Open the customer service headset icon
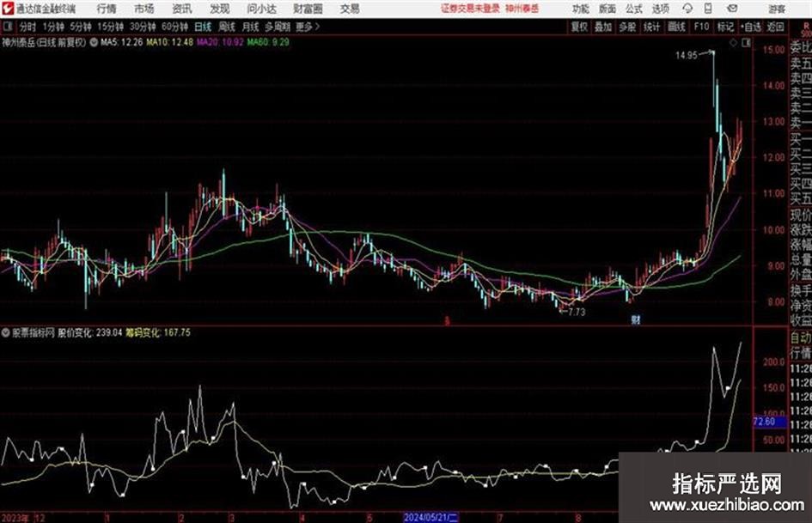The width and height of the screenshot is (812, 523). click(687, 9)
